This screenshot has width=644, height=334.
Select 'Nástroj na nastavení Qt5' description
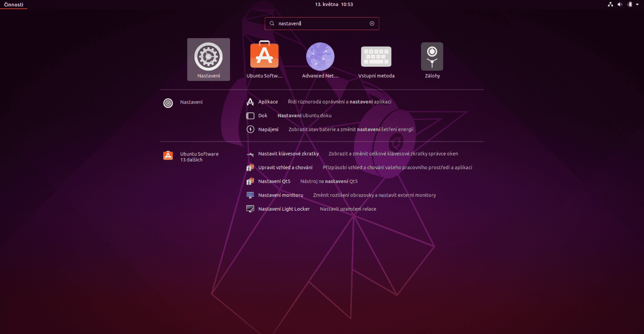tap(329, 181)
